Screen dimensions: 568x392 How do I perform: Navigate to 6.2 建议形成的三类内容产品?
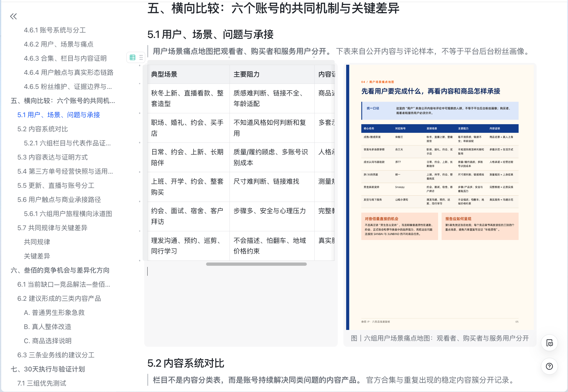pos(59,298)
